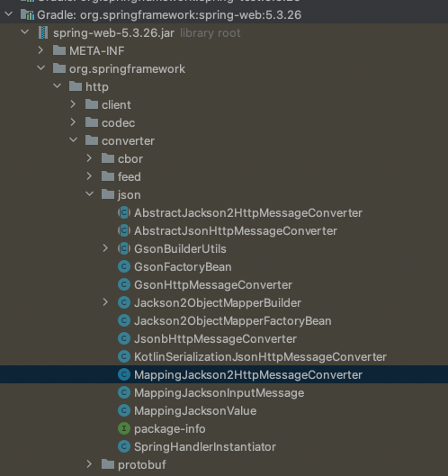Select the GsonHttpMessageConverter class name
The width and height of the screenshot is (448, 476).
click(213, 284)
